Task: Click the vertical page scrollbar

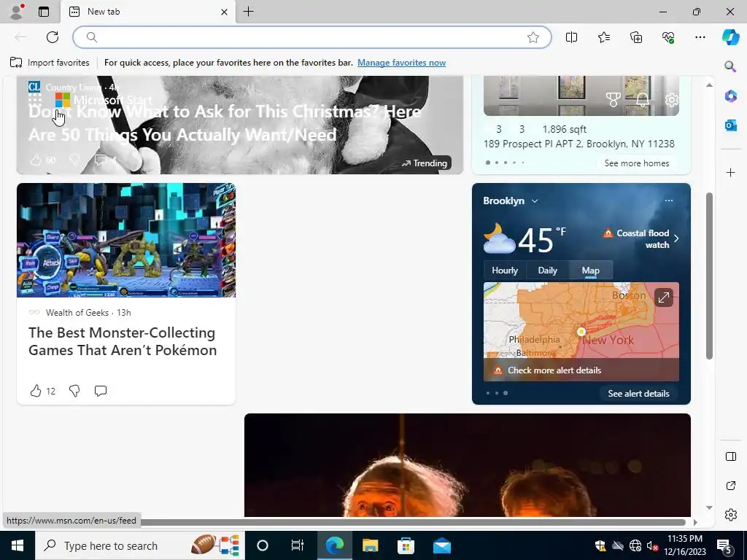Action: [x=709, y=276]
